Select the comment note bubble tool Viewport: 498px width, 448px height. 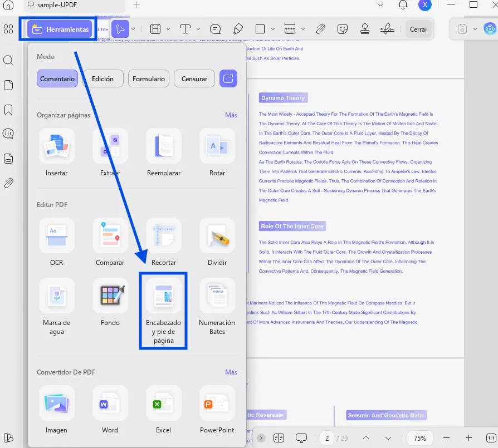[216, 29]
